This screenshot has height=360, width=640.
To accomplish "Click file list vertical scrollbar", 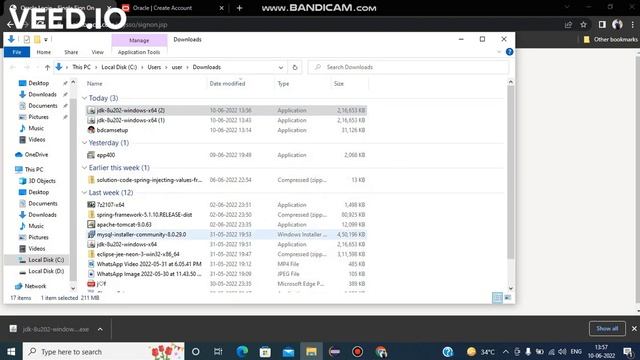I will pyautogui.click(x=510, y=171).
